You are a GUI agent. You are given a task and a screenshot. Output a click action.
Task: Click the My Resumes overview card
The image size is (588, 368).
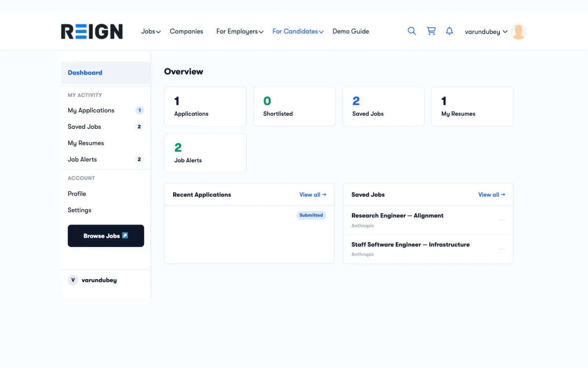coord(472,107)
